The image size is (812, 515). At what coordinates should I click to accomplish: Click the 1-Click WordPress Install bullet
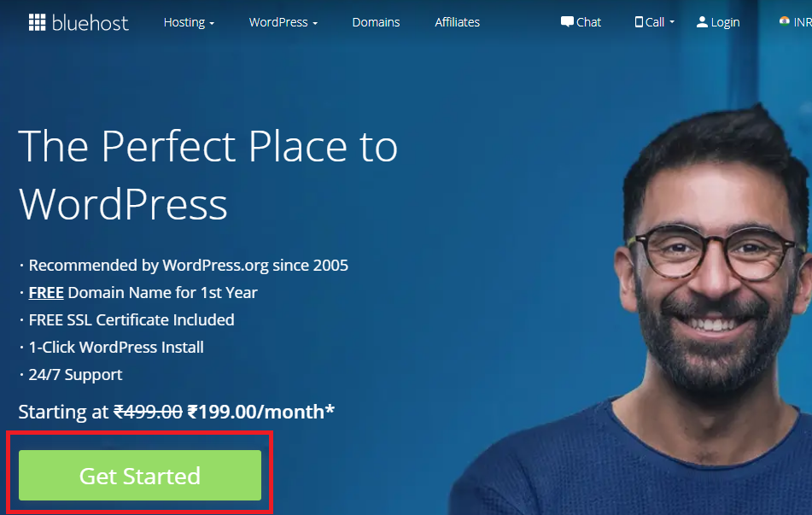point(116,347)
